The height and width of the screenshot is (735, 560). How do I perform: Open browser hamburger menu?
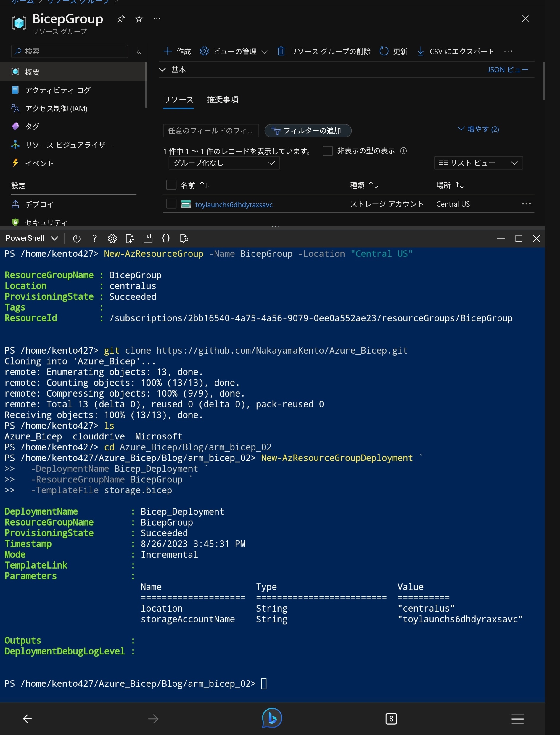click(517, 719)
